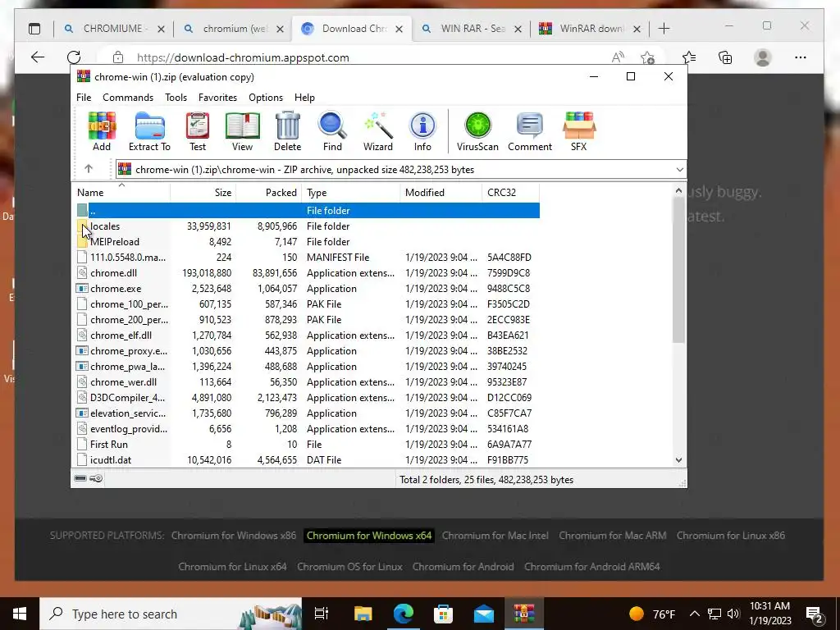Viewport: 840px width, 630px height.
Task: Open the Mail app on taskbar
Action: [484, 614]
